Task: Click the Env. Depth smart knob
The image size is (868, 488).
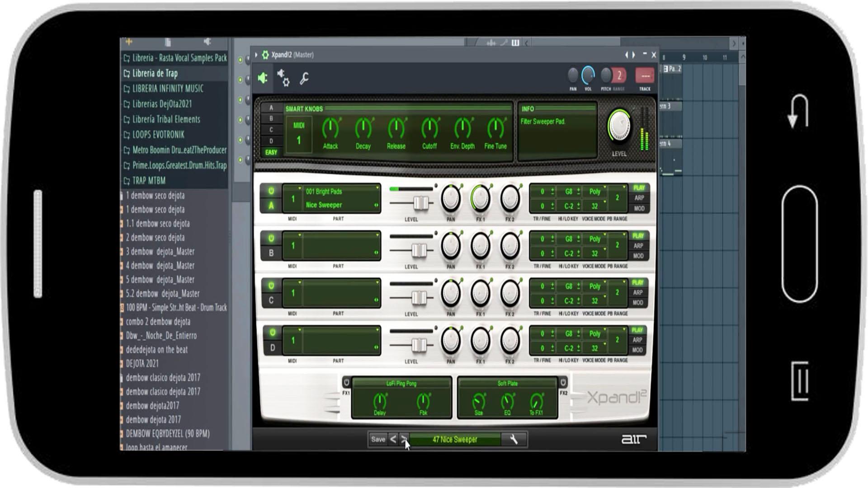Action: 462,128
